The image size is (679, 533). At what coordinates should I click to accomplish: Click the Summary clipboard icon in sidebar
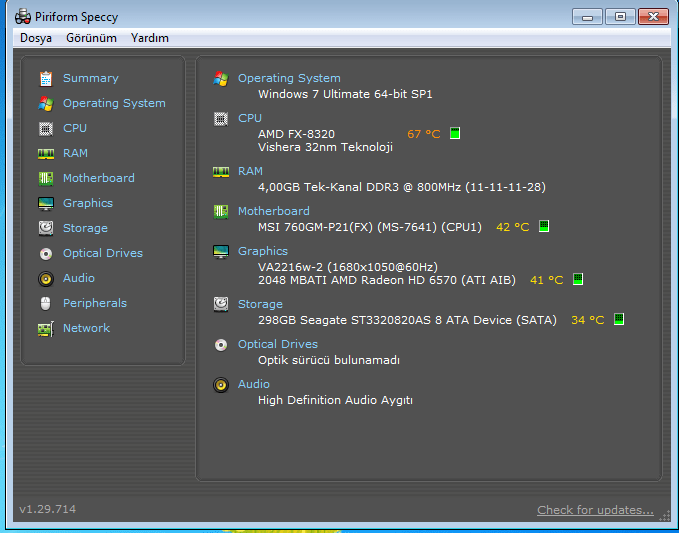pos(46,78)
